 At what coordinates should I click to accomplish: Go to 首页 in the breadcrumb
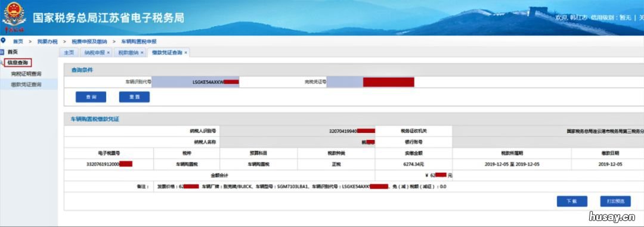click(18, 42)
